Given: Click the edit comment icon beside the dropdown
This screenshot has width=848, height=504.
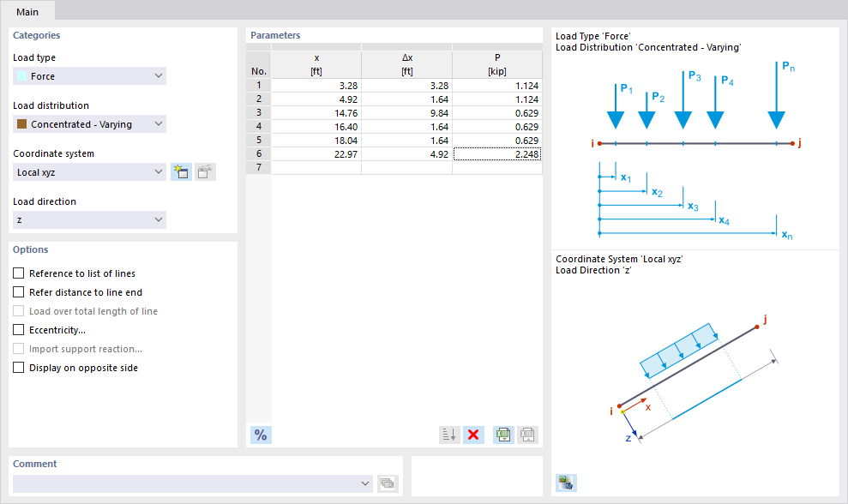Looking at the screenshot, I should point(387,483).
